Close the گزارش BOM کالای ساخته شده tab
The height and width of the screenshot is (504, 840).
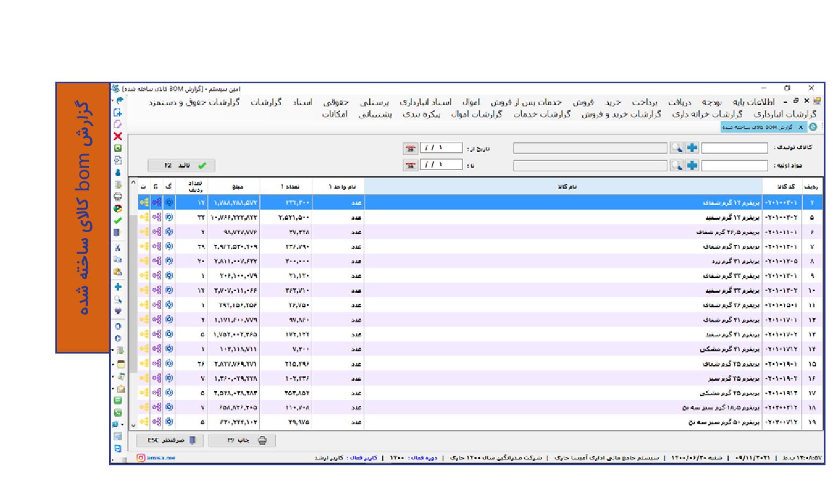pos(800,127)
